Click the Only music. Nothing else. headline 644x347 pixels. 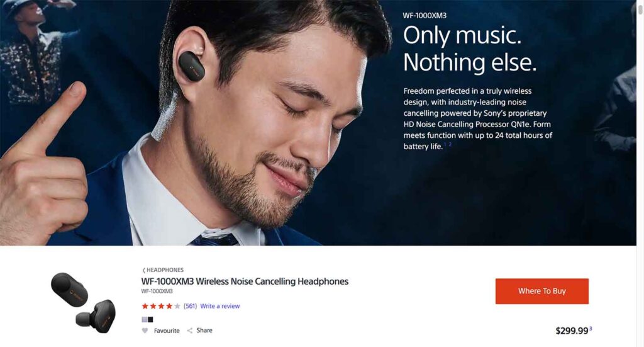click(x=469, y=48)
